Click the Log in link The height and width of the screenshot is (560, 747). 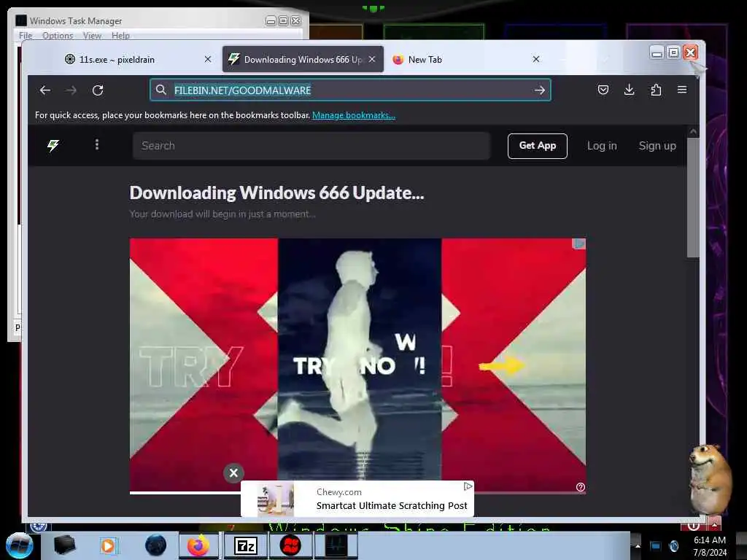click(602, 146)
